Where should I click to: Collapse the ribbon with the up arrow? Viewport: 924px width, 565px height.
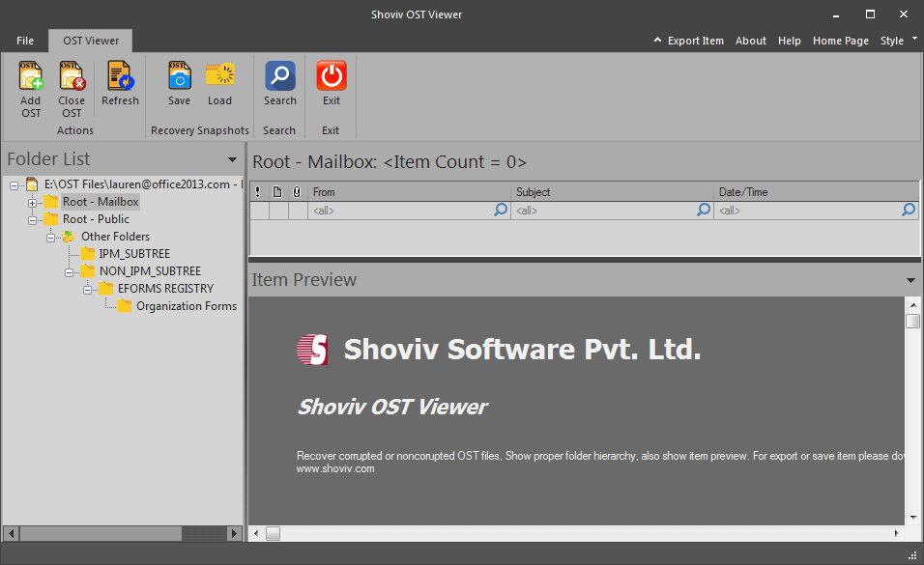(x=657, y=40)
